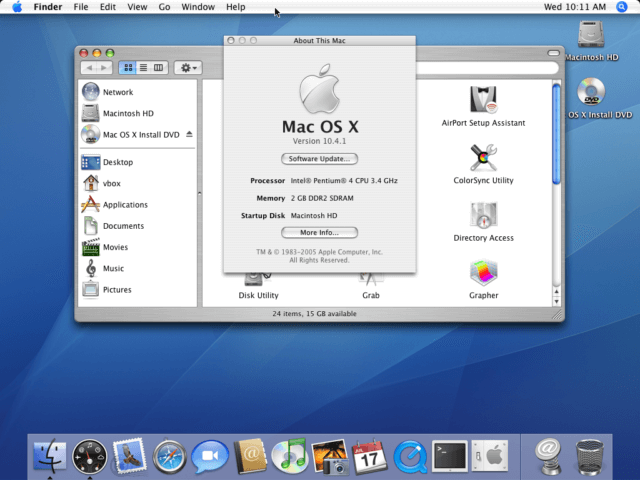Click the More Info button
Screen dimensions: 640x480
[319, 233]
